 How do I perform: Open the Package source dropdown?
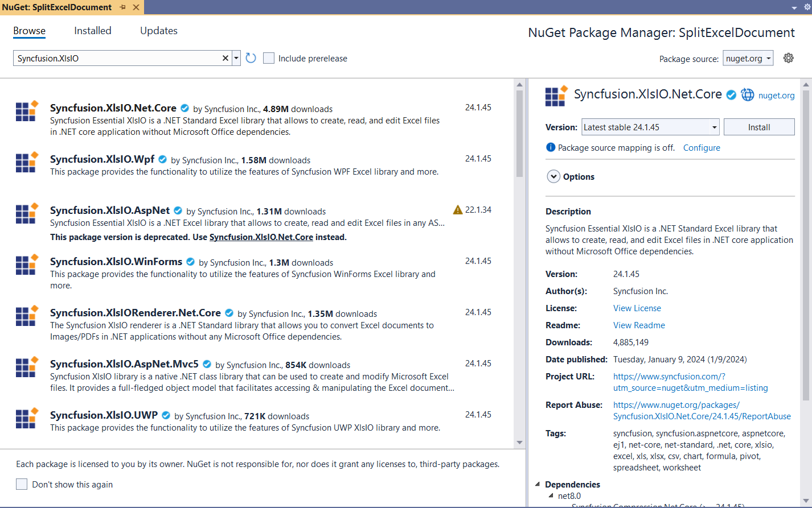[x=748, y=59]
